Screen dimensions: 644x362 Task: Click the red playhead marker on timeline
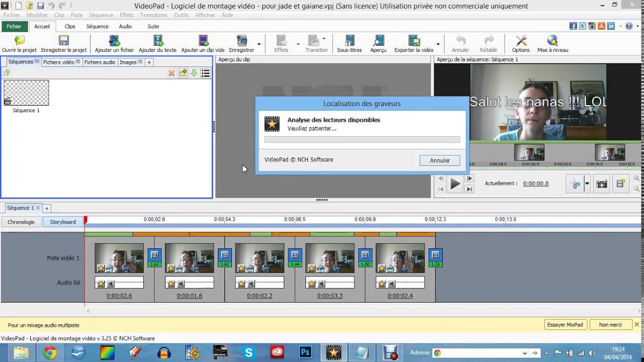coord(86,220)
